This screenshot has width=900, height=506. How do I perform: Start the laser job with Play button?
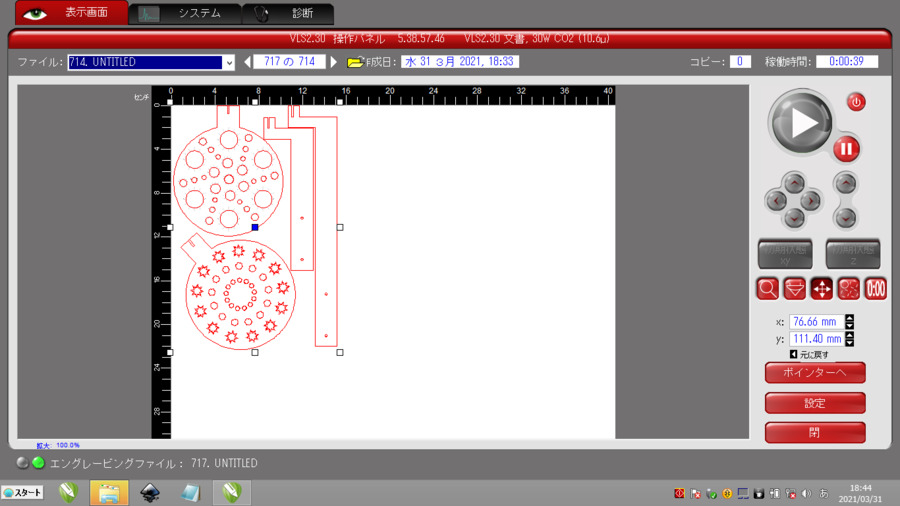801,122
